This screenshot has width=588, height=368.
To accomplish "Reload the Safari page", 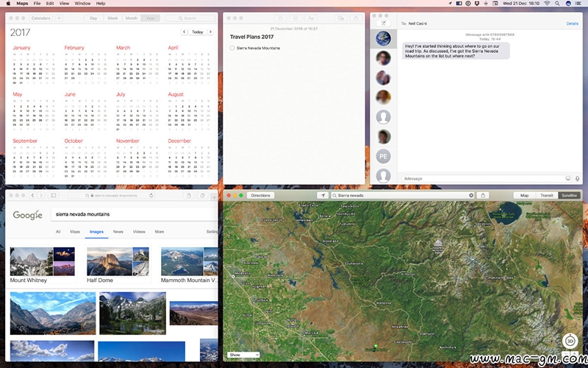I will click(x=151, y=195).
